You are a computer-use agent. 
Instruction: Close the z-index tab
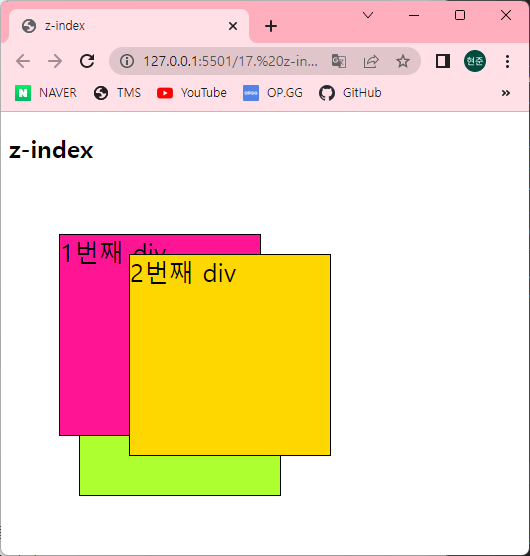[x=233, y=26]
